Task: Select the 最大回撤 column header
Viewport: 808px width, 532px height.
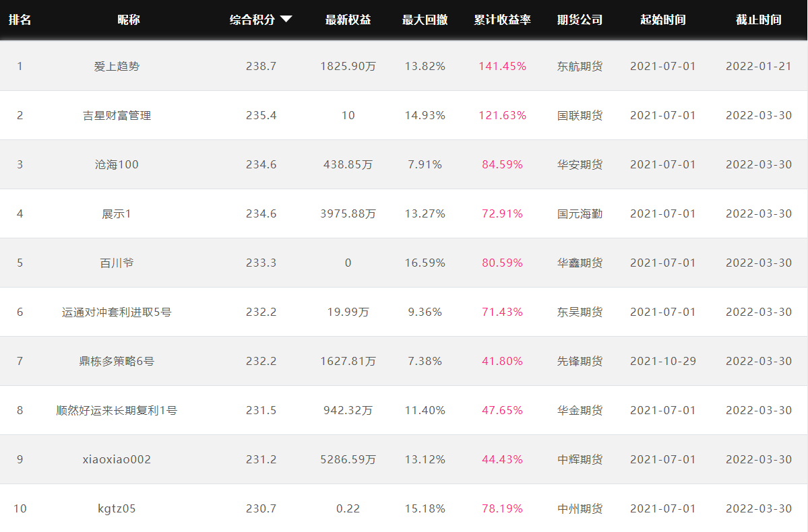Action: pyautogui.click(x=425, y=20)
